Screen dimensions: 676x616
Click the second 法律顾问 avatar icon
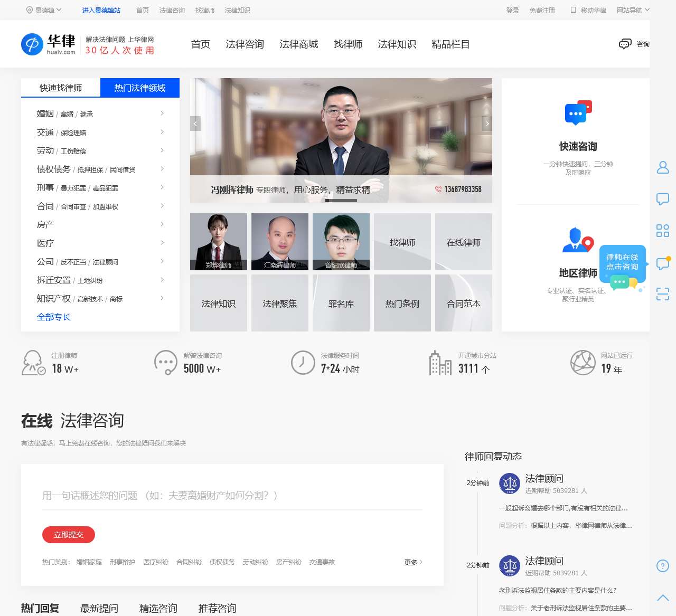pyautogui.click(x=510, y=566)
